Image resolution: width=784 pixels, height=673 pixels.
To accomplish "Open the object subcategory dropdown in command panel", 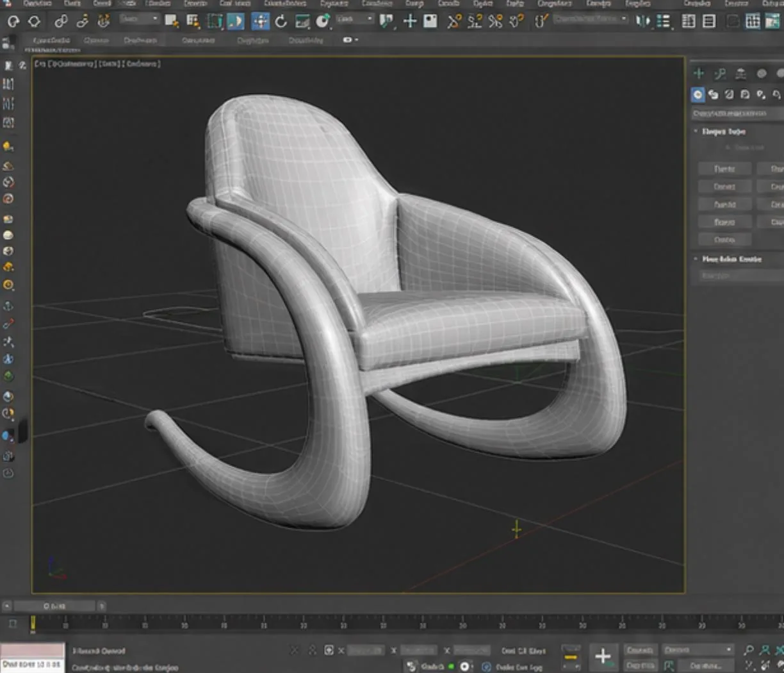I will [x=737, y=113].
